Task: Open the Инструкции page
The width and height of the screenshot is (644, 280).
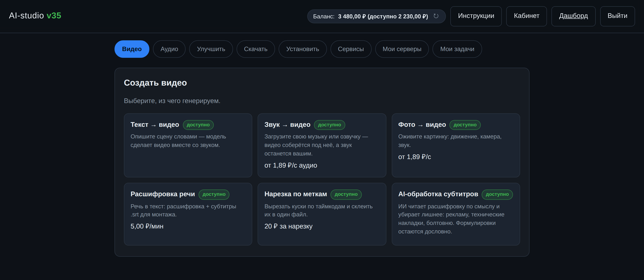Action: tap(476, 16)
